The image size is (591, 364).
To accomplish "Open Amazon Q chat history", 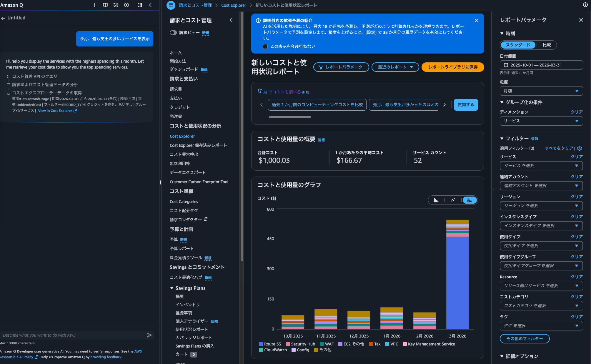I will pyautogui.click(x=116, y=5).
